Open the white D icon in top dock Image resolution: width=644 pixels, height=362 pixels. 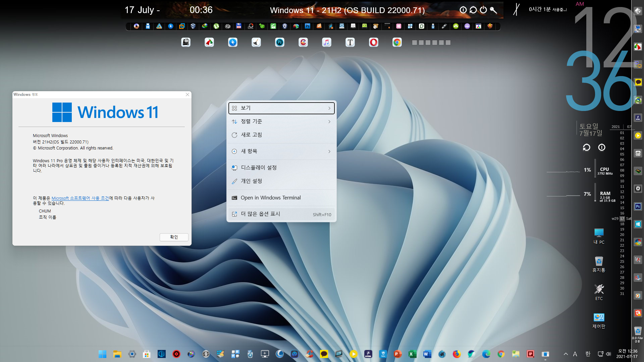[x=422, y=26]
